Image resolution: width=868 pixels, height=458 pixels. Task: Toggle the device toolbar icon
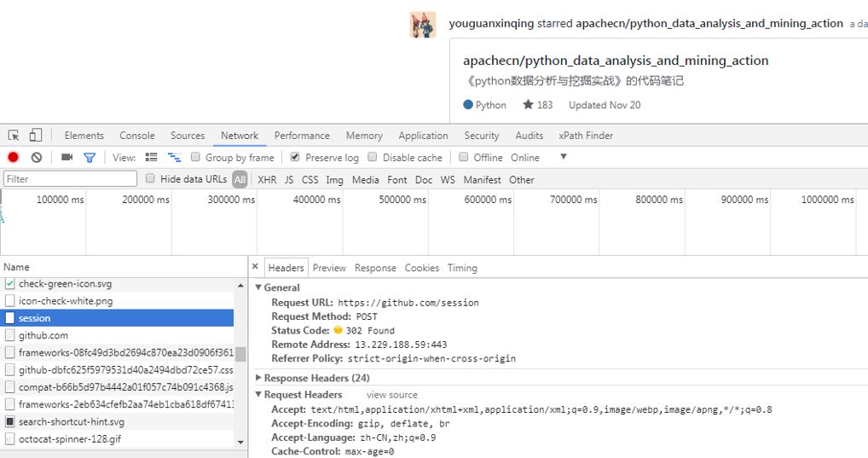click(36, 135)
